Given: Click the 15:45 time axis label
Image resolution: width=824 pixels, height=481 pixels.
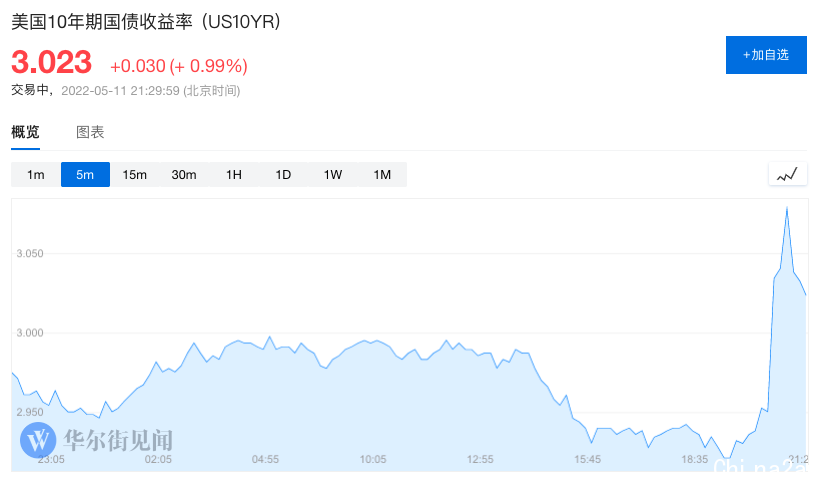Looking at the screenshot, I should (x=588, y=459).
